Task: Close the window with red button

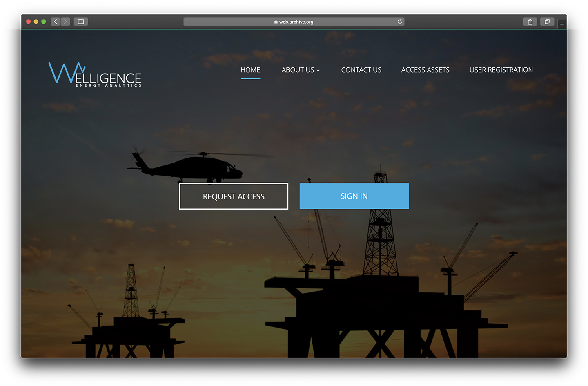Action: click(29, 22)
